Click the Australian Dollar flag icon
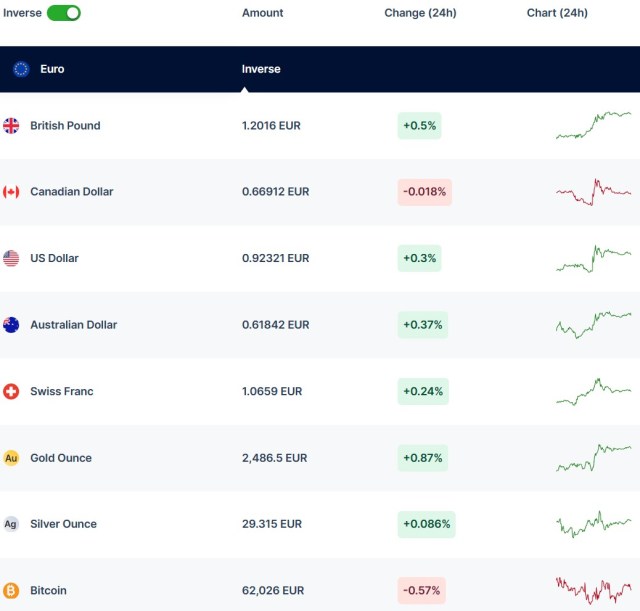Screen dimensions: 640x611 coord(11,325)
